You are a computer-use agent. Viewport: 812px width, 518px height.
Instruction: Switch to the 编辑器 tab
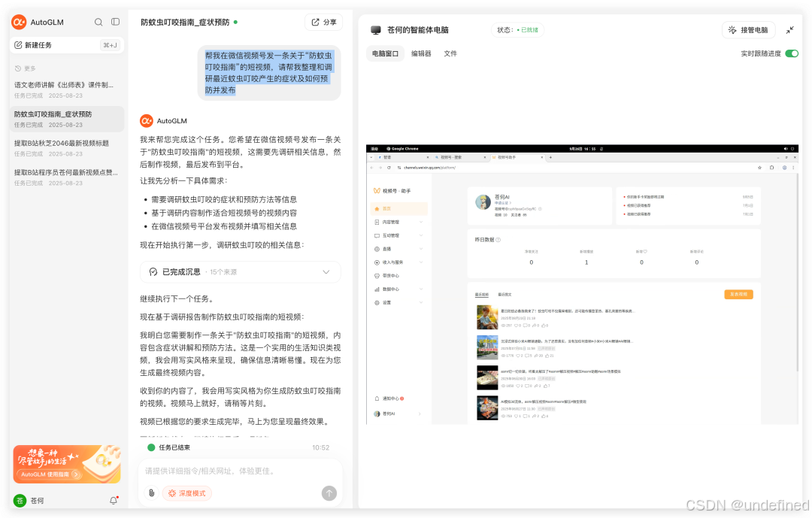tap(421, 53)
